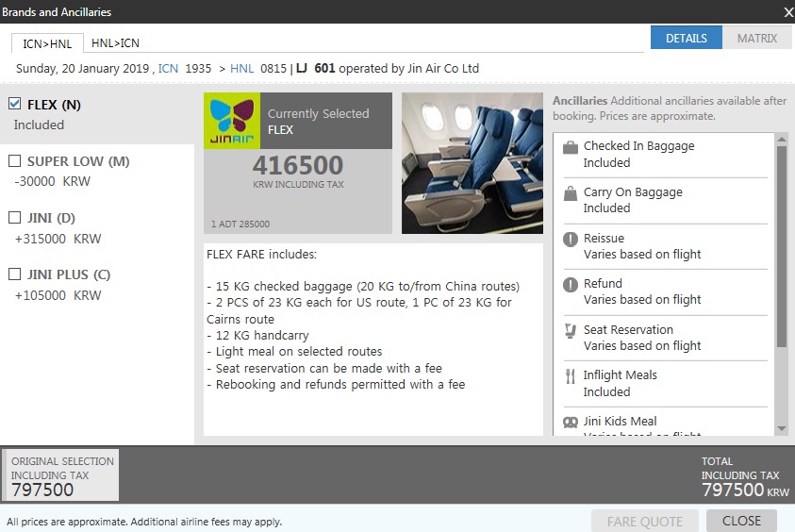Click the Jin Air butterfly logo
Image resolution: width=795 pixels, height=532 pixels.
(x=232, y=121)
